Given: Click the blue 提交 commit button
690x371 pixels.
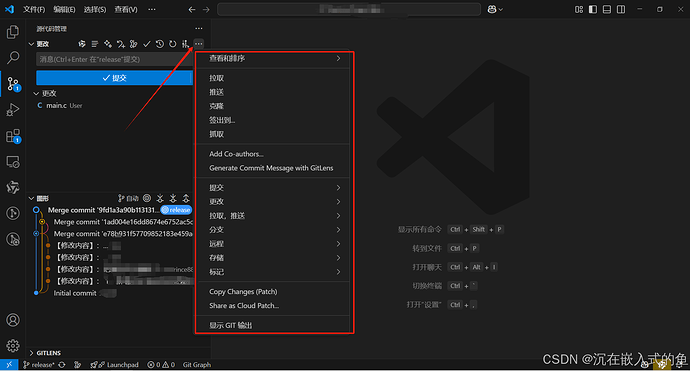Looking at the screenshot, I should tap(114, 78).
